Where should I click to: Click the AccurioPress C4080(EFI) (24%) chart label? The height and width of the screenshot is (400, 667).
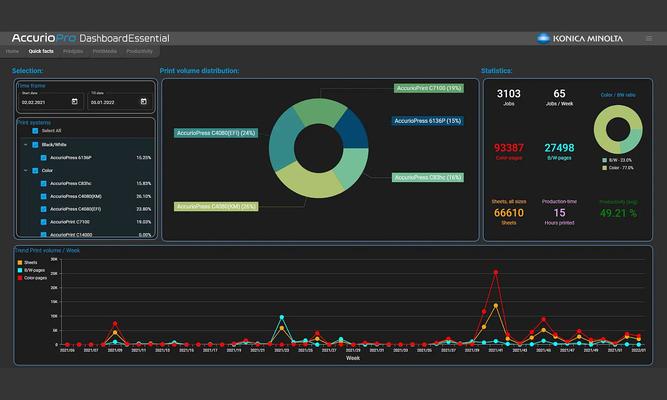coord(216,133)
